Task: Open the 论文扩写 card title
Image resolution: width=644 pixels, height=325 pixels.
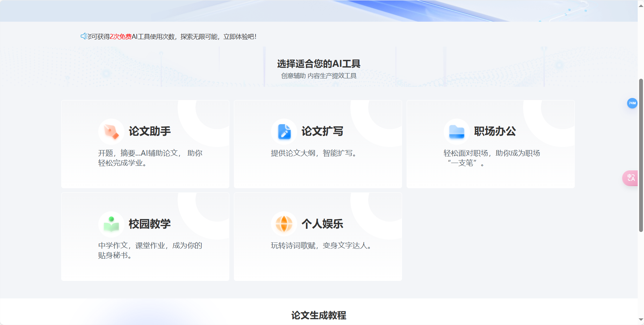Action: pos(322,131)
